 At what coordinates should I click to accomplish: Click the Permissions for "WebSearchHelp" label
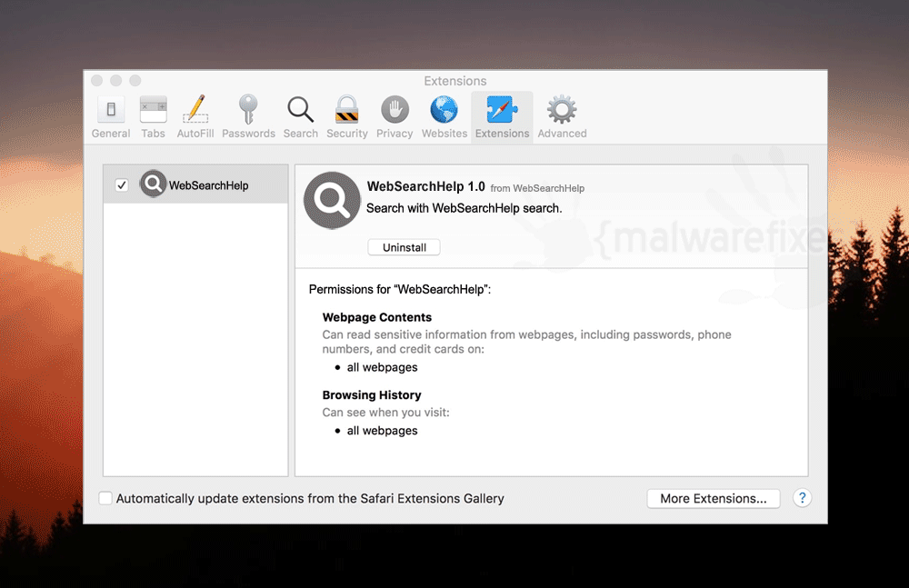[400, 289]
